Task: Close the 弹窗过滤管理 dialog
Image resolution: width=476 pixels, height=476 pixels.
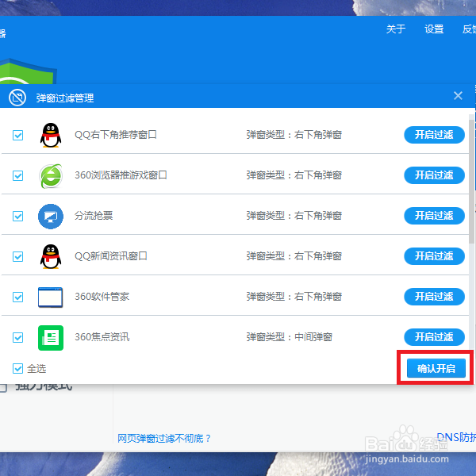Action: pyautogui.click(x=458, y=96)
